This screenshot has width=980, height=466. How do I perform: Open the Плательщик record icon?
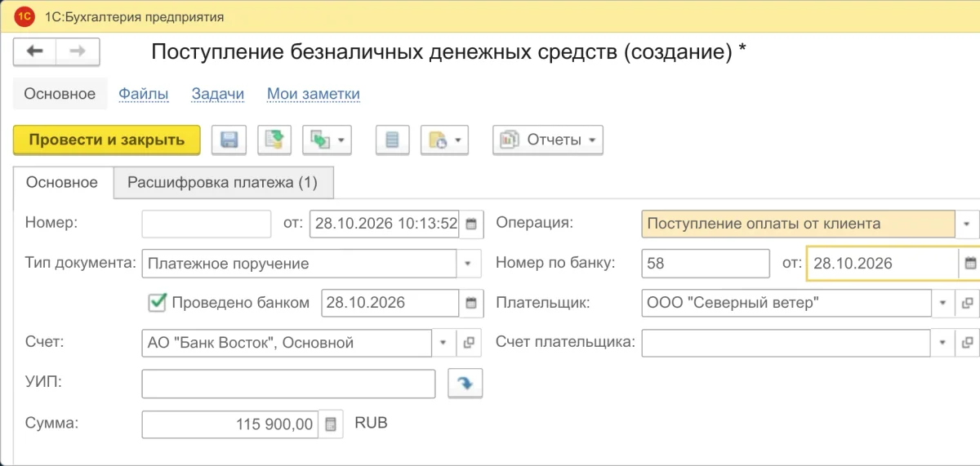coord(967,303)
